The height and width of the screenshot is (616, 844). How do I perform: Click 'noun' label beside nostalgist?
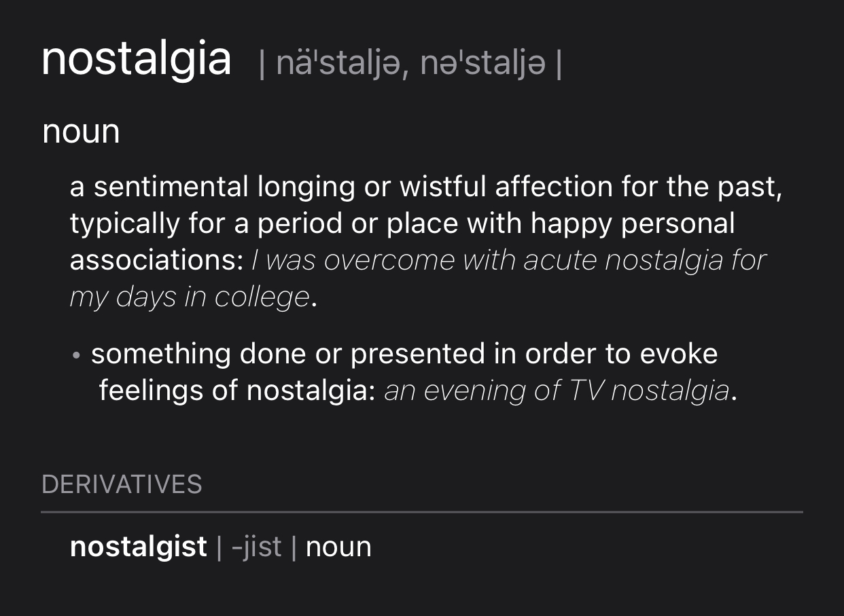(x=338, y=547)
